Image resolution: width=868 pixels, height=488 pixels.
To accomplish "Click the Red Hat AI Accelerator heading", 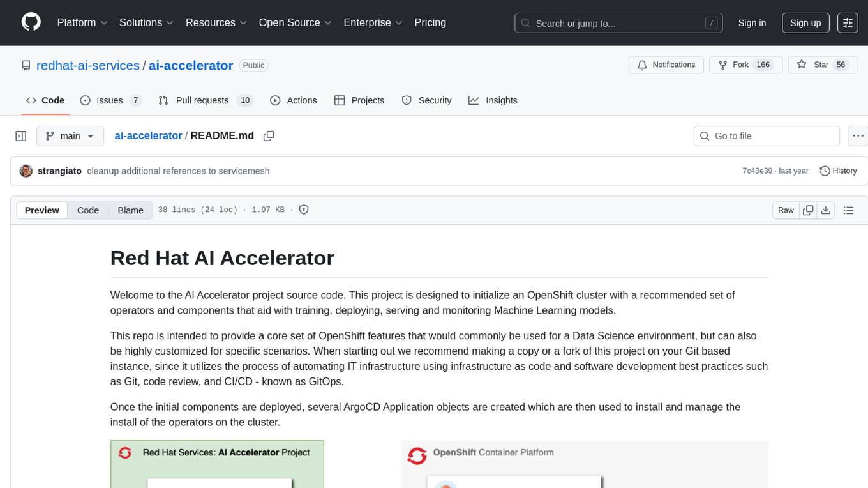I will [222, 258].
